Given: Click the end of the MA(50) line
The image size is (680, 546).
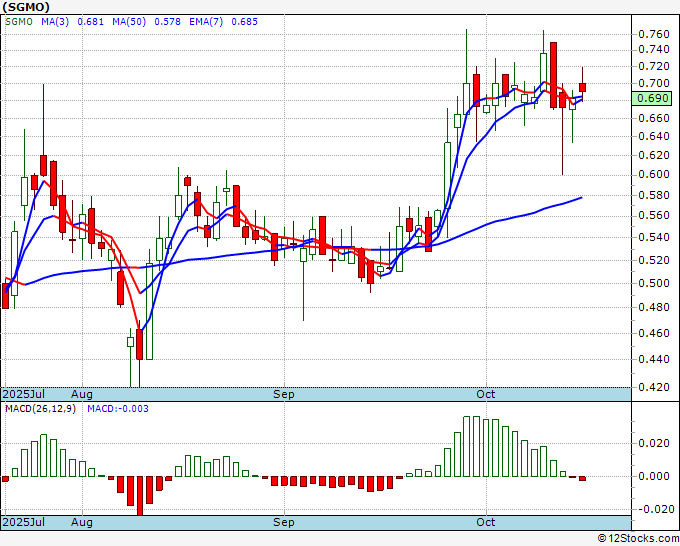Looking at the screenshot, I should tap(582, 197).
